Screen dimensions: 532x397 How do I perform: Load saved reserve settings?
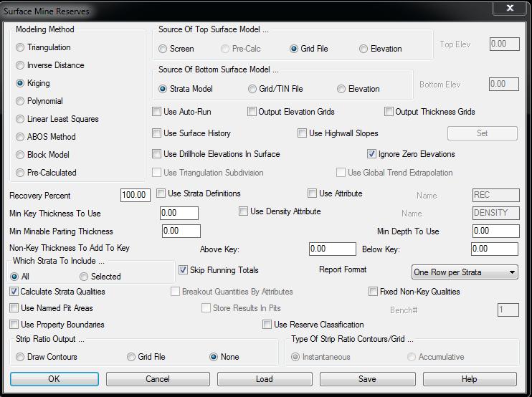265,379
